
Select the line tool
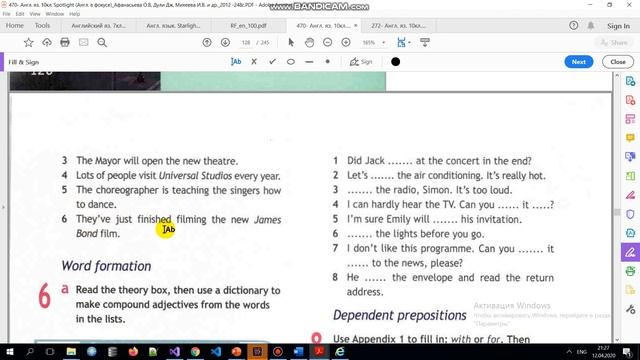click(309, 62)
